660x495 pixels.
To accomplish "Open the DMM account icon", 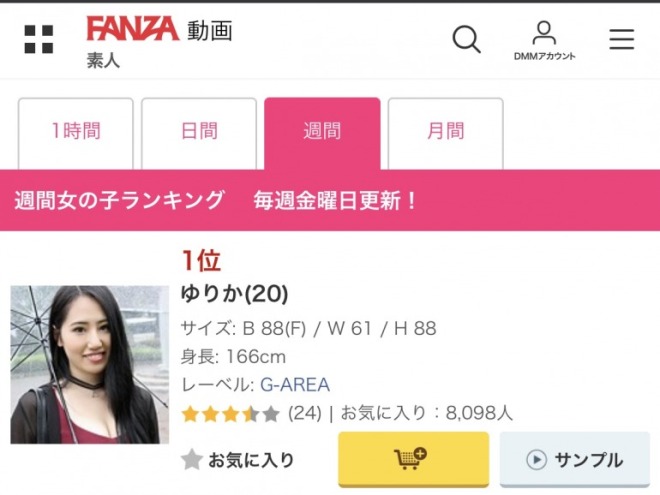I will coord(544,40).
